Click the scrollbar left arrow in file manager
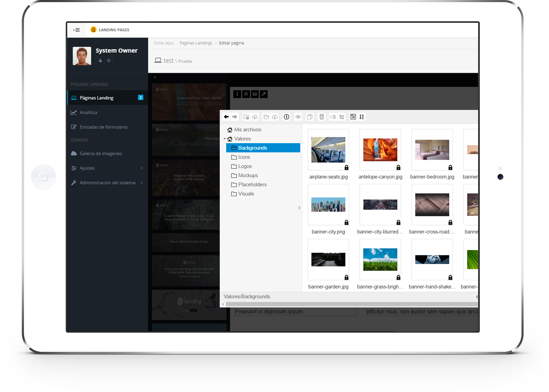Screen dimensions: 549x392 coord(223,304)
